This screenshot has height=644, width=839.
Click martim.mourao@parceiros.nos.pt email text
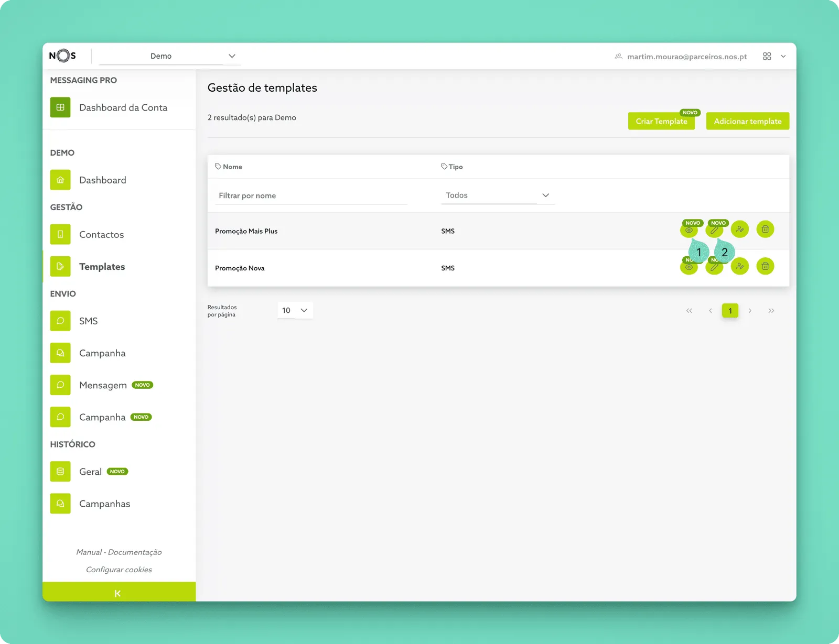click(x=687, y=57)
